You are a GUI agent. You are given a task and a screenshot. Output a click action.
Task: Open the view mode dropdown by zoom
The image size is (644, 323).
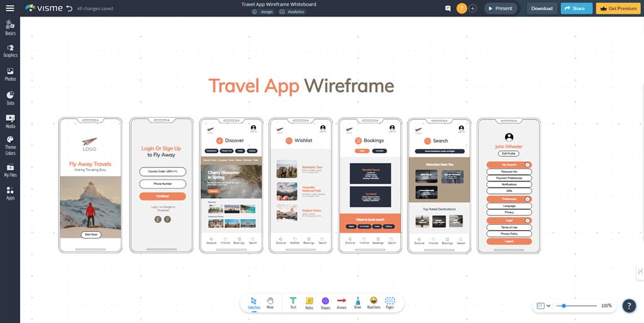tap(543, 306)
